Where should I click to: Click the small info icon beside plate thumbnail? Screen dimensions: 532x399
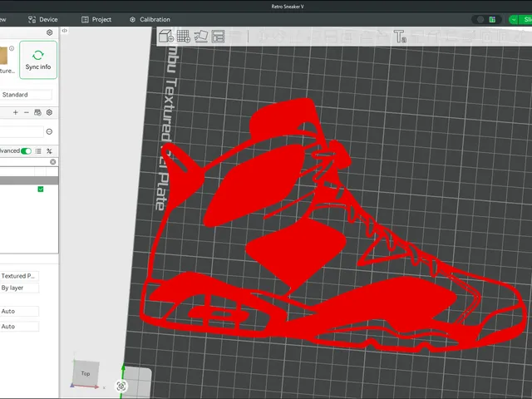(x=12, y=48)
